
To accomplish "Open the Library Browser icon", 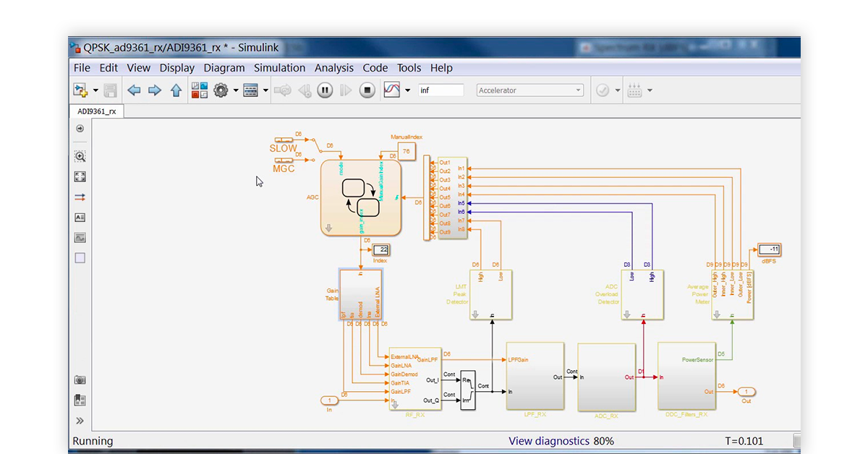I will 200,90.
